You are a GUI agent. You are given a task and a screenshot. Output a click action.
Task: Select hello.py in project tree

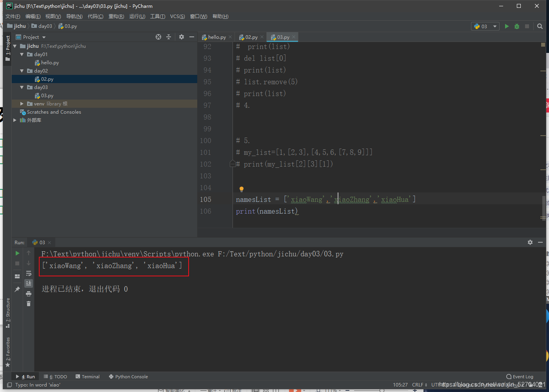(x=47, y=63)
